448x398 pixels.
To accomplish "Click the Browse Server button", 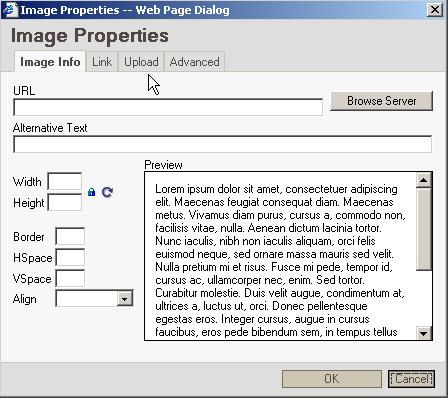I will pos(381,101).
